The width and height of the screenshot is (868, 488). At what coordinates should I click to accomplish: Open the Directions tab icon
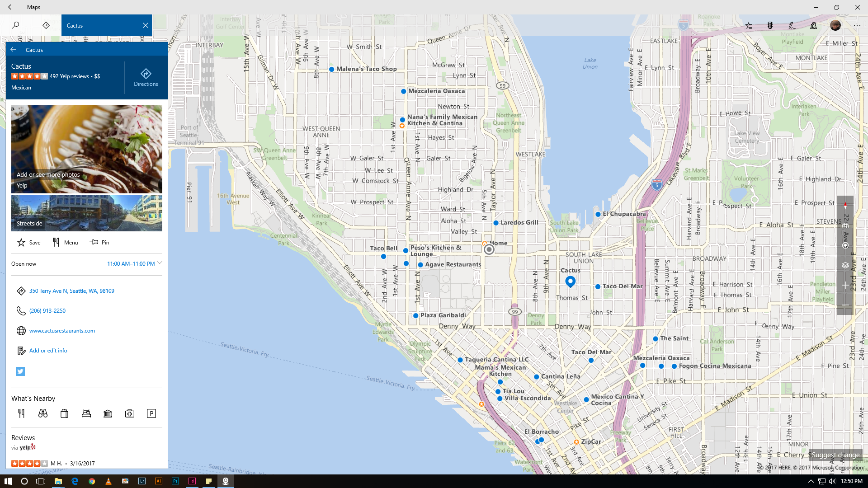[x=46, y=25]
